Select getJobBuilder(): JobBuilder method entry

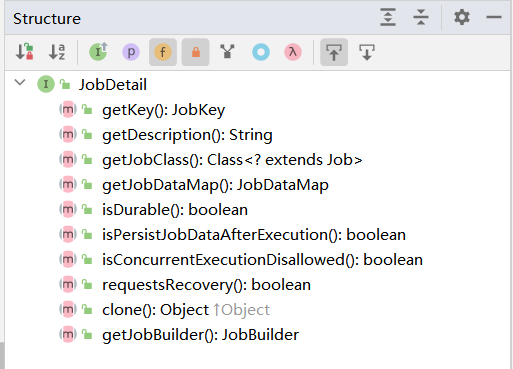pos(200,335)
